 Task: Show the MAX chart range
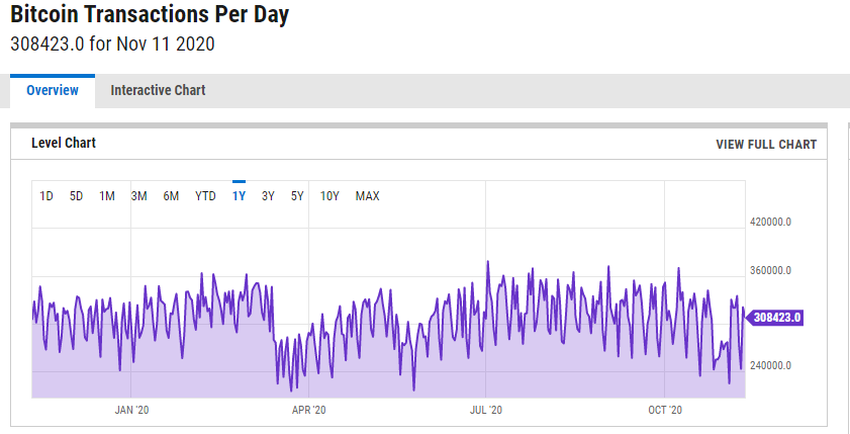[367, 196]
